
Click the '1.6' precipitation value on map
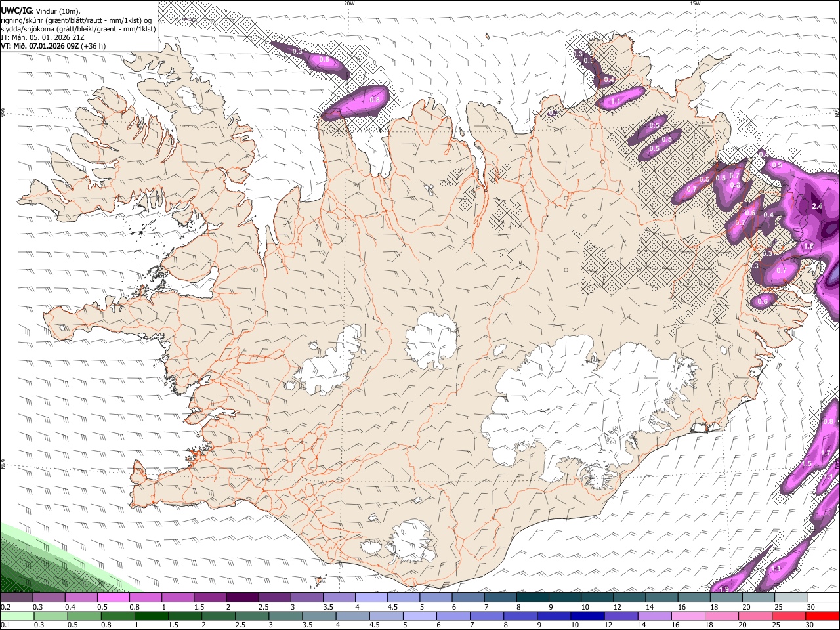coord(808,247)
